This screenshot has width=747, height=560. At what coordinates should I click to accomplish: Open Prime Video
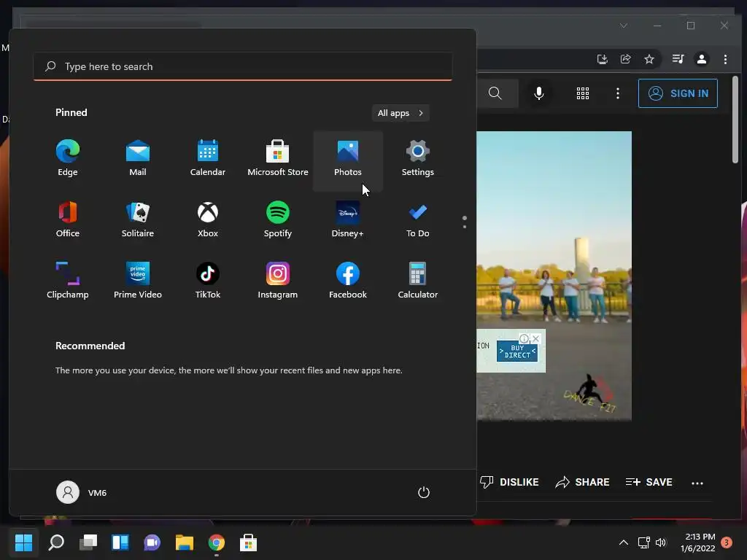[x=138, y=282]
